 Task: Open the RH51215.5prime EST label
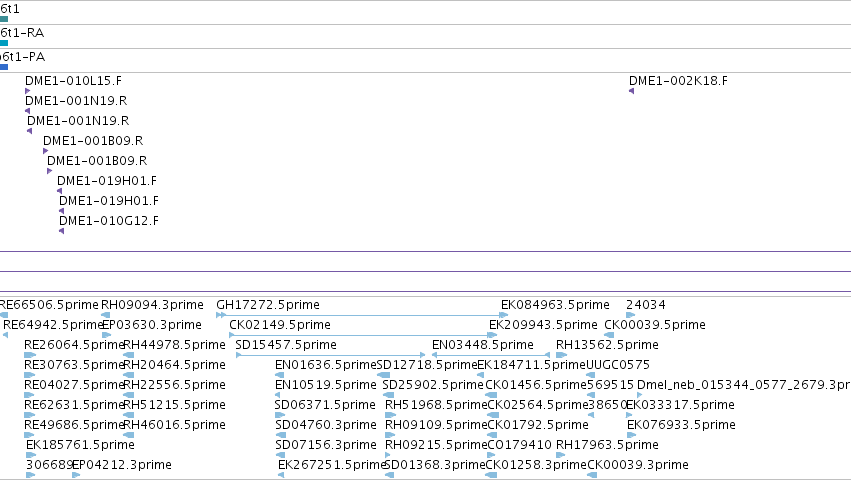[175, 405]
